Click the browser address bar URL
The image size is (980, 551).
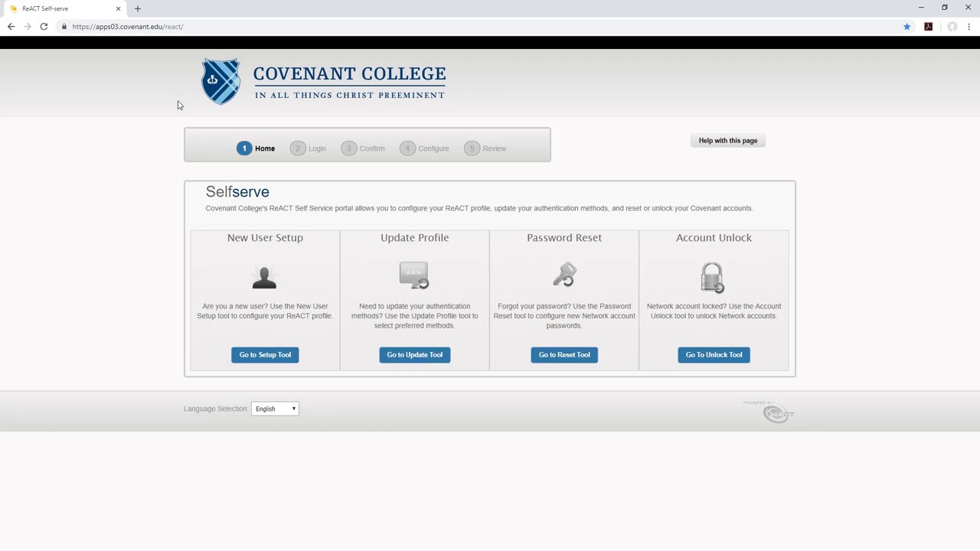(128, 27)
